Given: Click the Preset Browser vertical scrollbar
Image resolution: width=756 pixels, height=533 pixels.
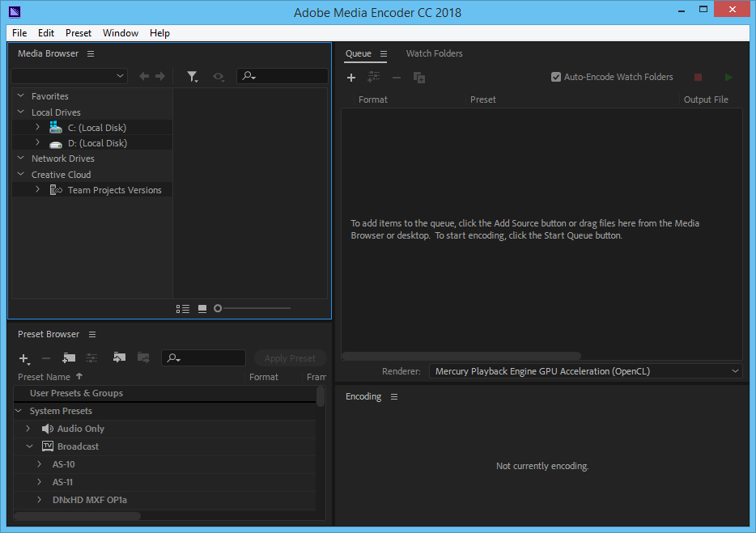Looking at the screenshot, I should tap(321, 396).
